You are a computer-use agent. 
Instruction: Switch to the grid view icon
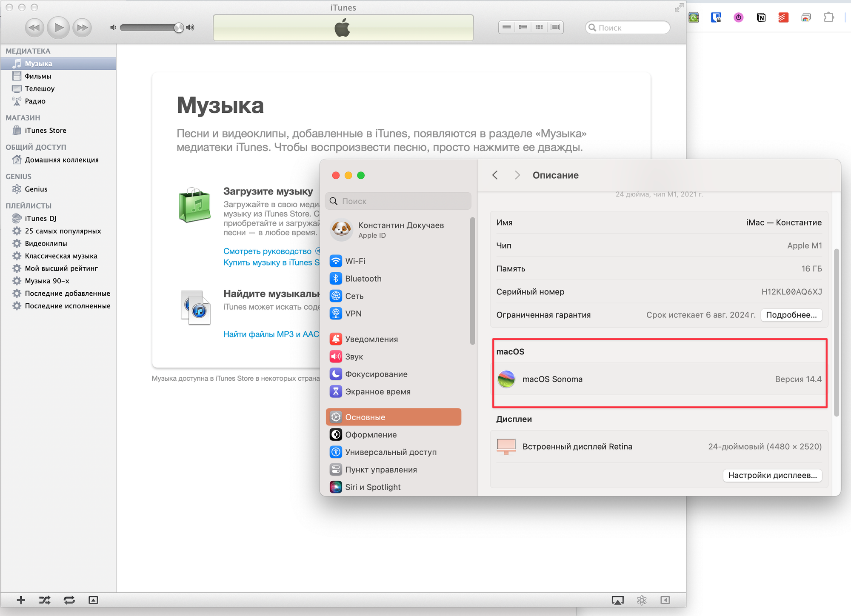click(x=539, y=27)
